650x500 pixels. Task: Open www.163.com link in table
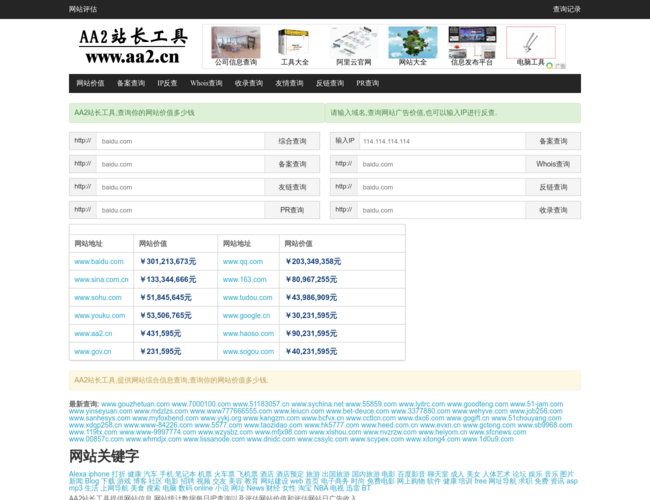click(x=245, y=279)
